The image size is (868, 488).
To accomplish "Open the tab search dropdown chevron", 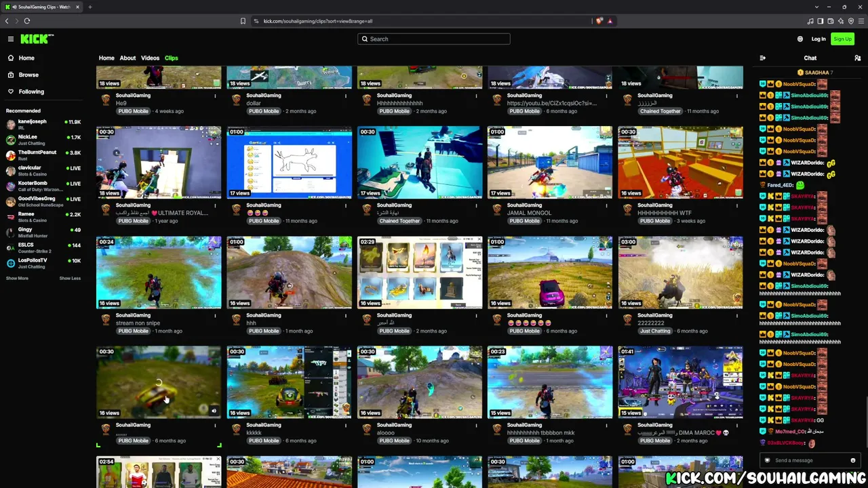I will [817, 7].
